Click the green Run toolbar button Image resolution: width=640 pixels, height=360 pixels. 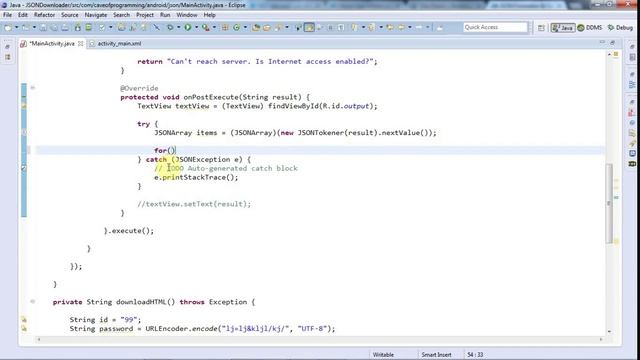pos(188,27)
